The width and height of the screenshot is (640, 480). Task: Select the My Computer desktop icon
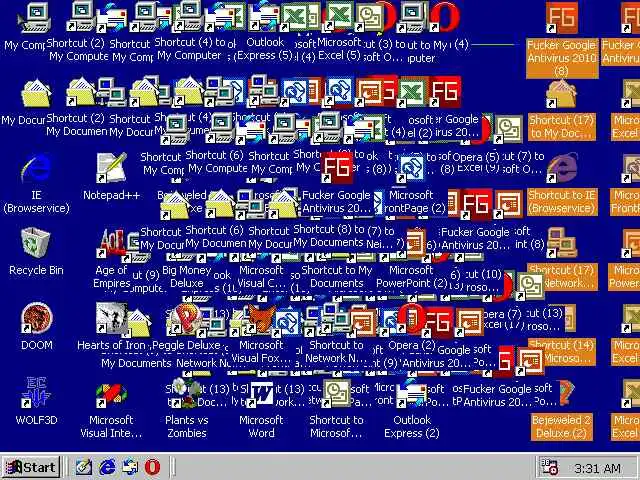(x=36, y=18)
